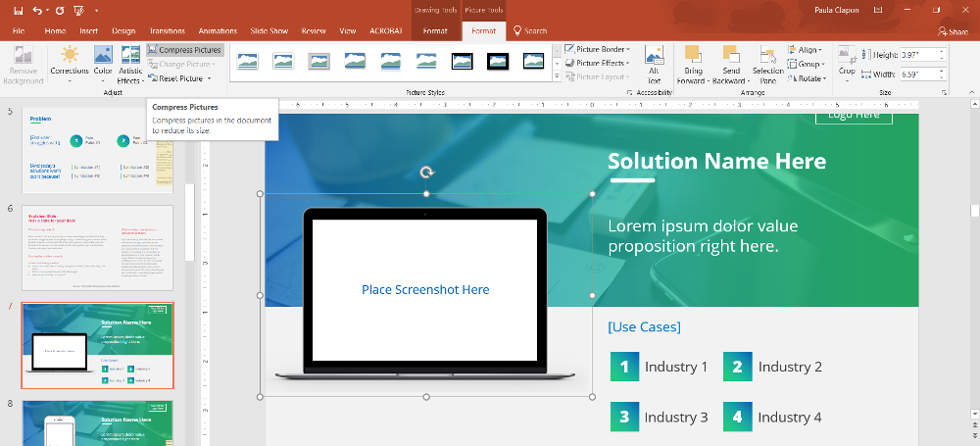
Task: Open the Corrections gallery
Action: click(70, 65)
